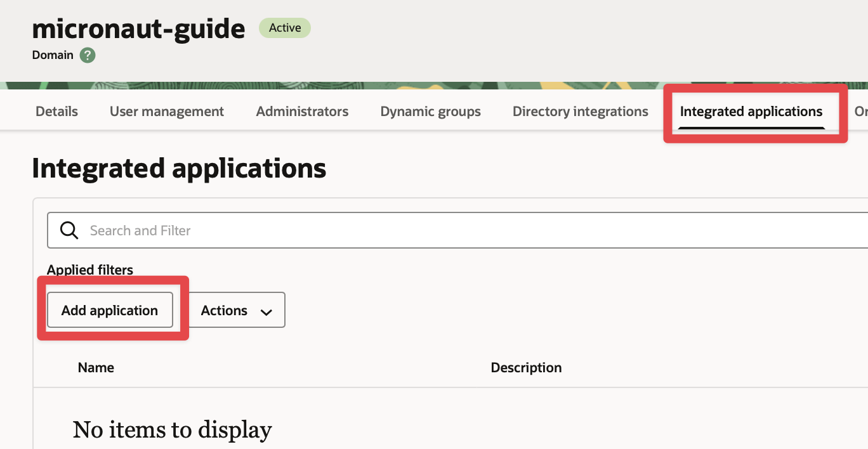
Task: Go to the Administrators tab
Action: click(x=302, y=112)
